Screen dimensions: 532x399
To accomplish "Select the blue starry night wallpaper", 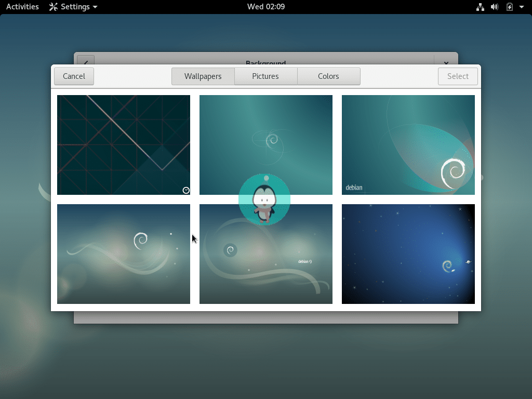I will 408,254.
